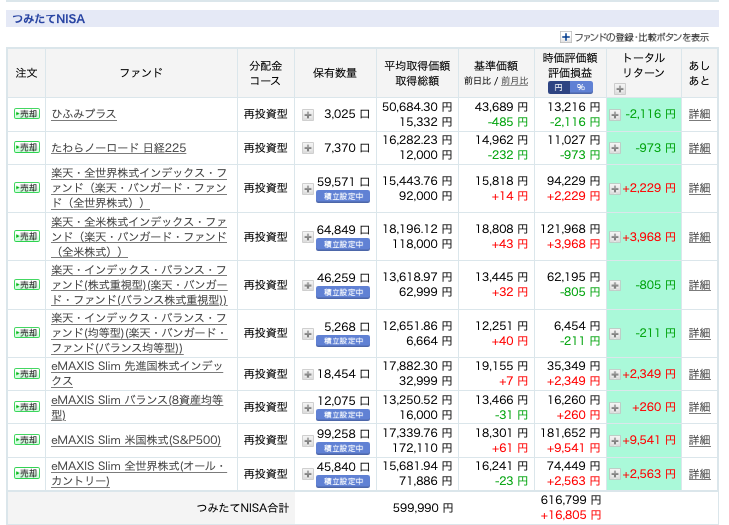Expand holdings plus for 99,258口 row

[x=308, y=441]
